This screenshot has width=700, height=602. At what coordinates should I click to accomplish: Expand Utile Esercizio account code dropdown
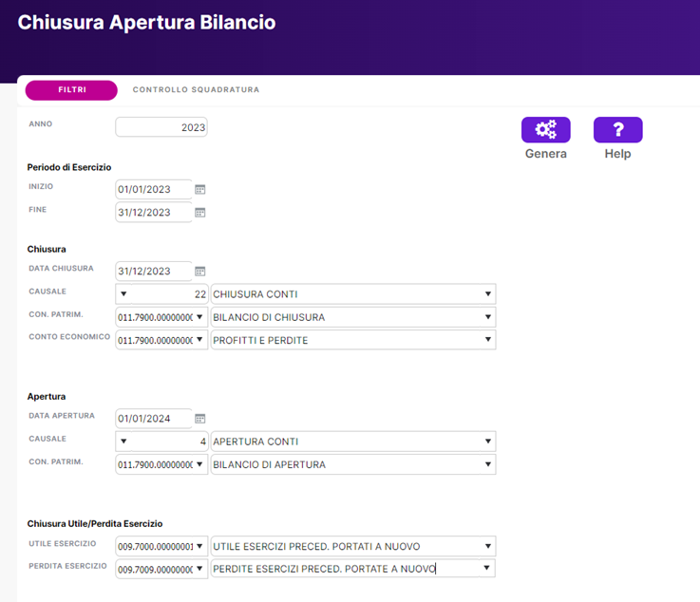[x=199, y=546]
